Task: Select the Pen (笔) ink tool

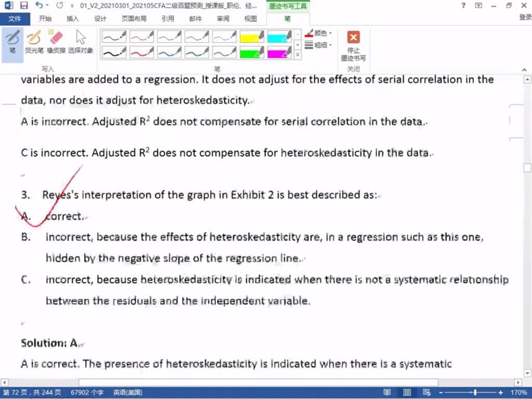Action: 12,42
